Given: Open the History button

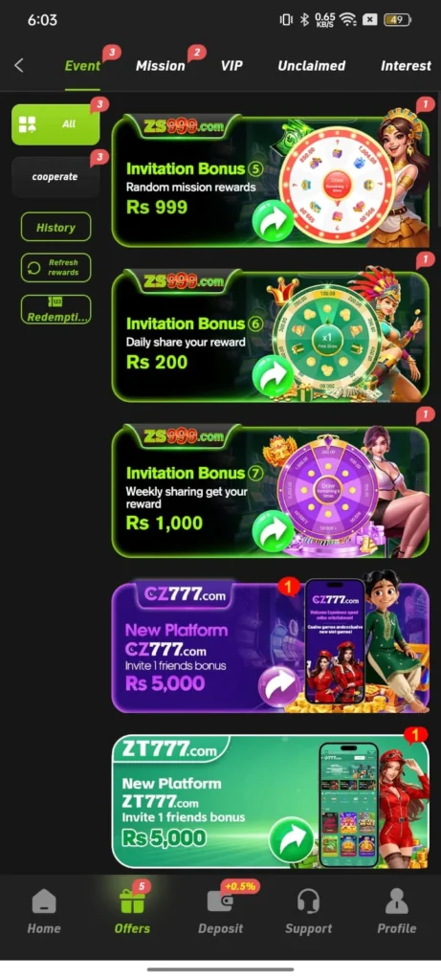Looking at the screenshot, I should (55, 227).
